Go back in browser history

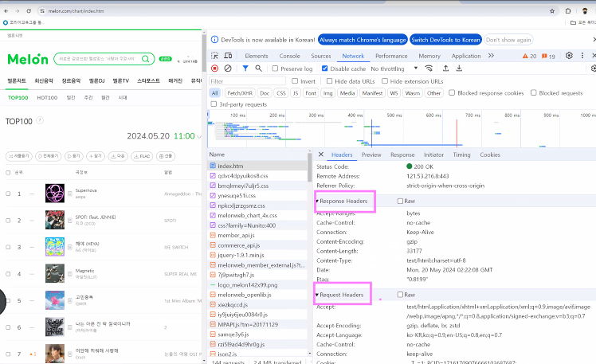(6, 11)
